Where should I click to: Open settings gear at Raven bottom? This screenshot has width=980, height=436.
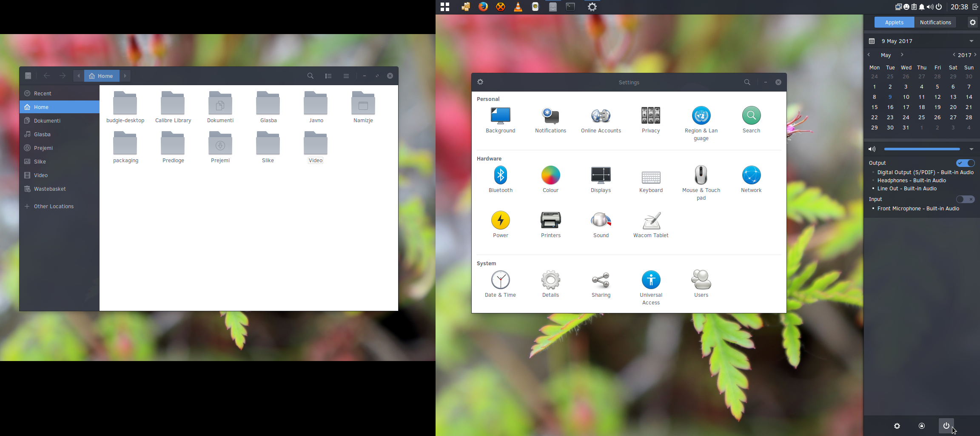897,426
